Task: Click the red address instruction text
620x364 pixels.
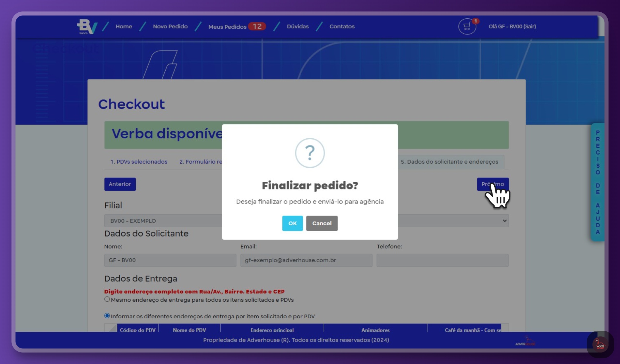Action: tap(194, 291)
